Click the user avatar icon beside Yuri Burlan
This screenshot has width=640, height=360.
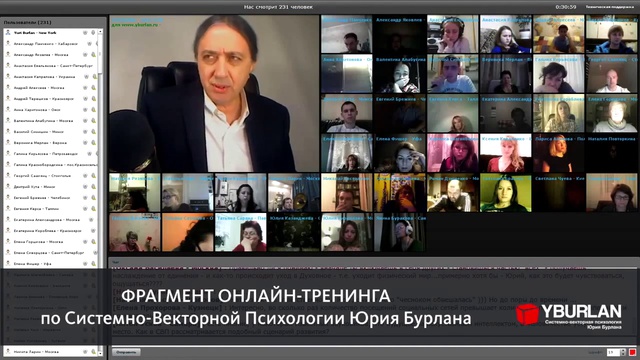[x=8, y=33]
